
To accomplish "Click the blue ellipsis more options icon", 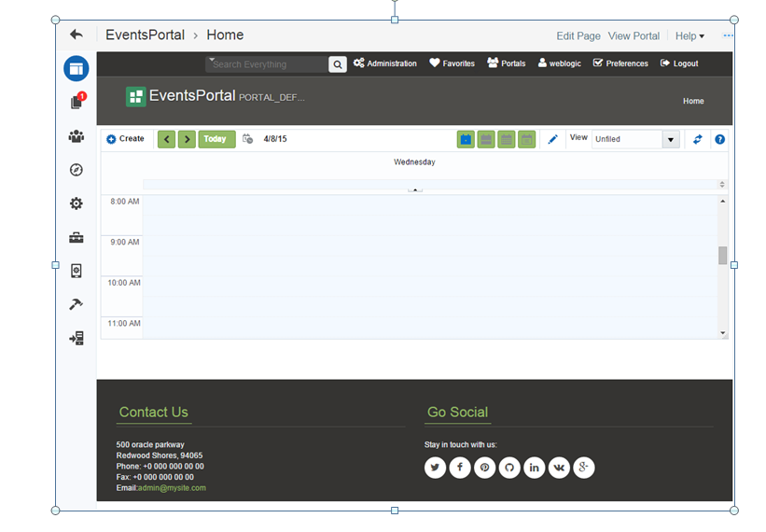I will pos(728,35).
